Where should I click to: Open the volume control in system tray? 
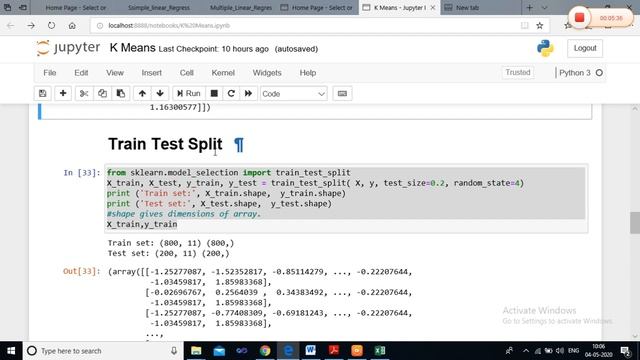(560, 351)
